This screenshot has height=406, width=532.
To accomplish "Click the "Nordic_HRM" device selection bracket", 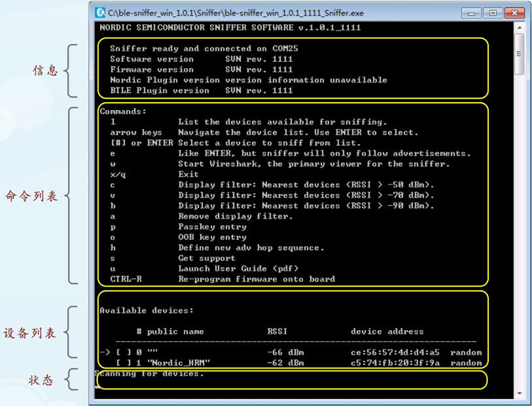I will [123, 363].
